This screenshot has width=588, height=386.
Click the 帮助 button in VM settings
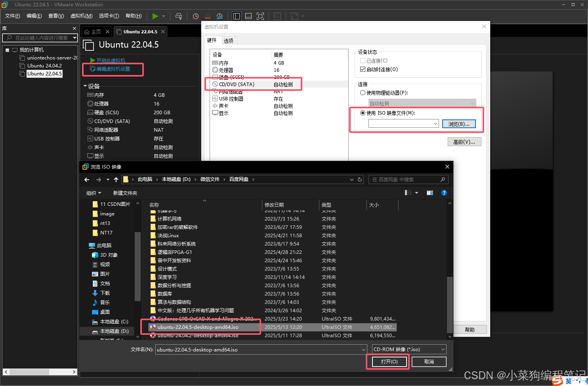[x=470, y=330]
